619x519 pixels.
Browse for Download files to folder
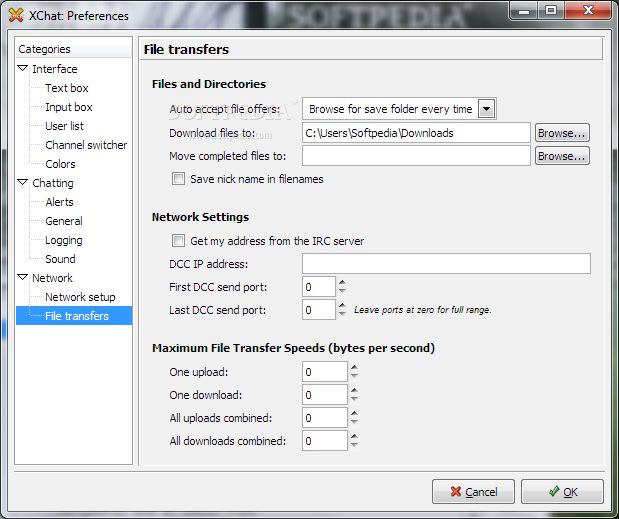tap(562, 133)
